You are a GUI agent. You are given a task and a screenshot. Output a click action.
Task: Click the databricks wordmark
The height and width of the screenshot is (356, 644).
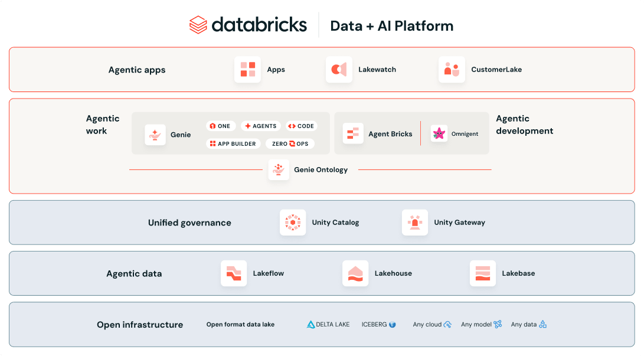pos(259,25)
